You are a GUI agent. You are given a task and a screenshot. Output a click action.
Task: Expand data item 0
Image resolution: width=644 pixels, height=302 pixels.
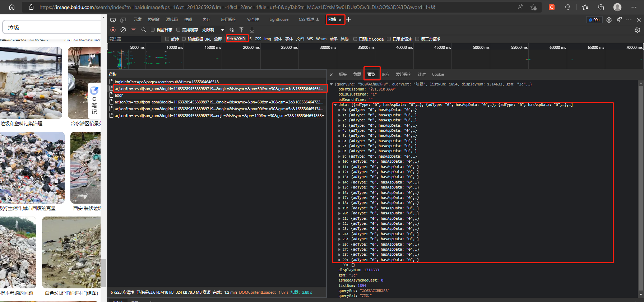(x=340, y=110)
